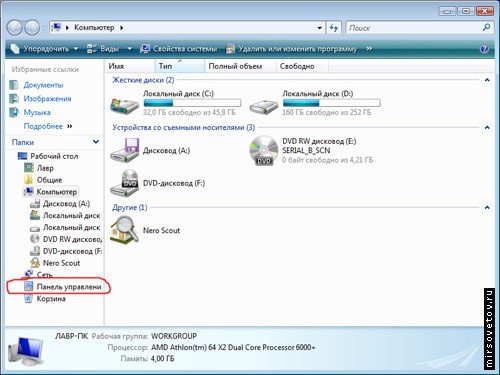Open the recent pages dropdown beside nav arrows

44,28
